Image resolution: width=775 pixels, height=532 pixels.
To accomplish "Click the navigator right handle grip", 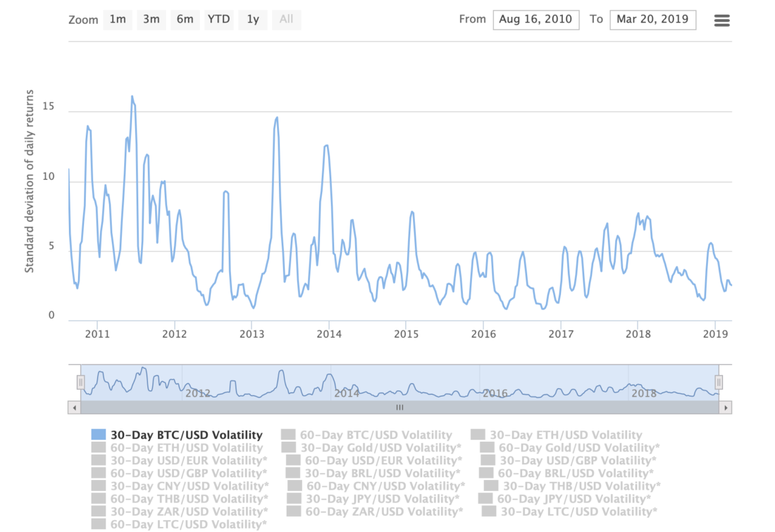I will point(719,382).
